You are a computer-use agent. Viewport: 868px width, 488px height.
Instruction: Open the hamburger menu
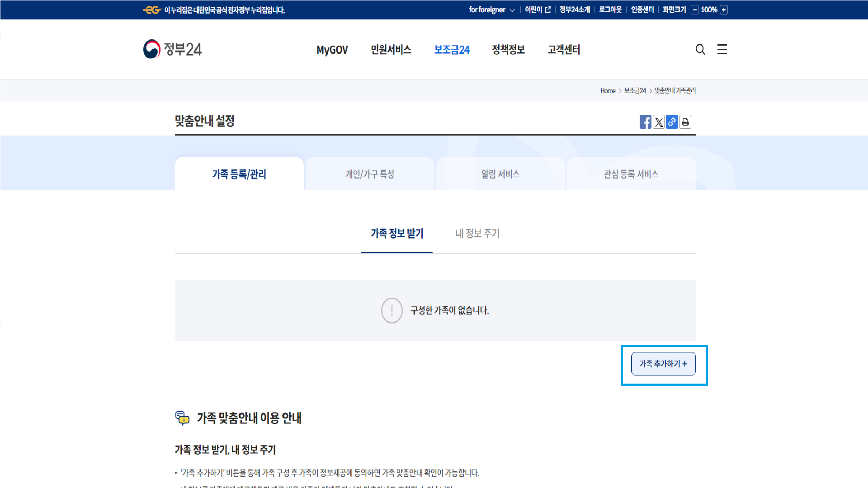pos(722,49)
